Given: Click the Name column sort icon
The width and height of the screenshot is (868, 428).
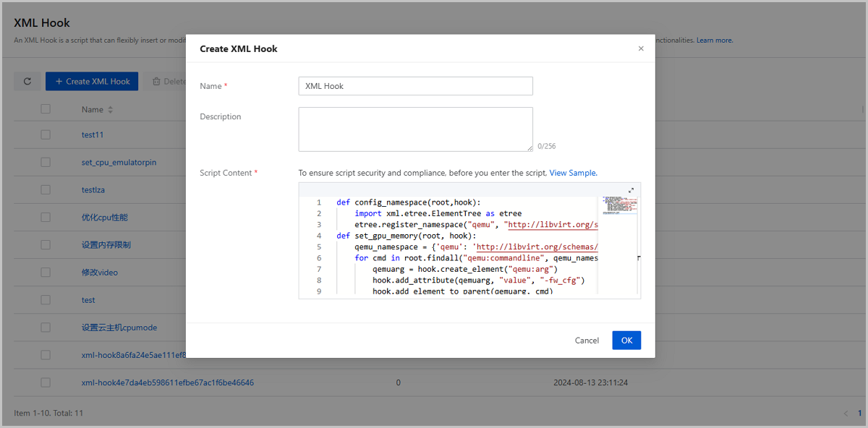Looking at the screenshot, I should coord(111,110).
